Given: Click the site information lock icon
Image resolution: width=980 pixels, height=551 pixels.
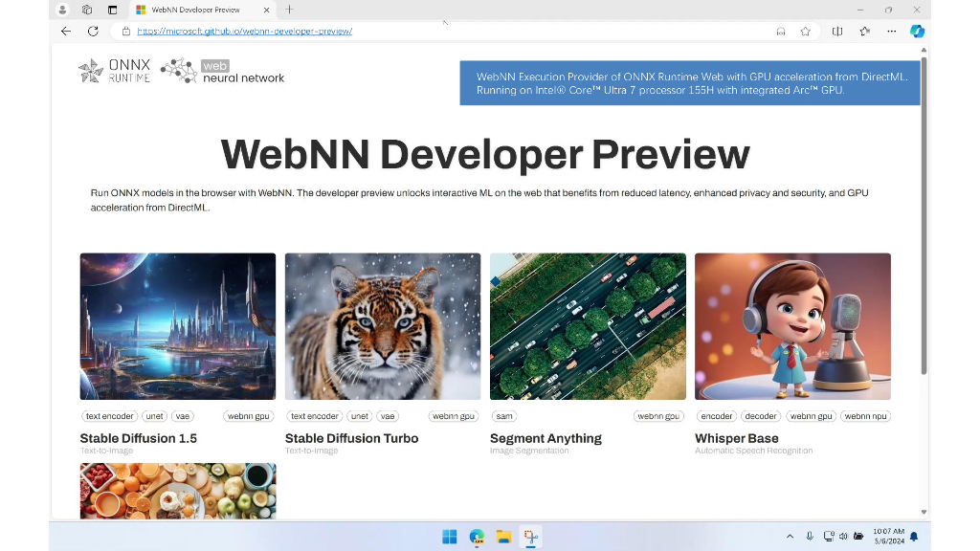Looking at the screenshot, I should [x=126, y=32].
